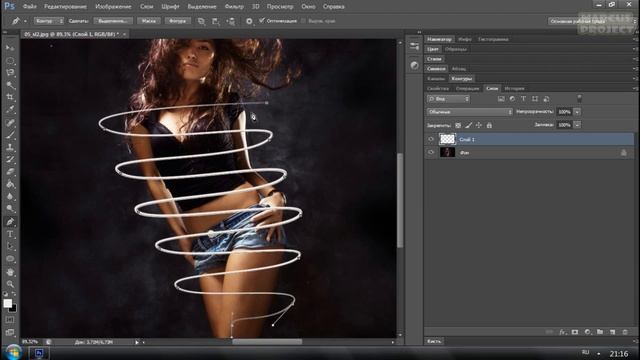Select the Clone Stamp tool

tap(10, 147)
